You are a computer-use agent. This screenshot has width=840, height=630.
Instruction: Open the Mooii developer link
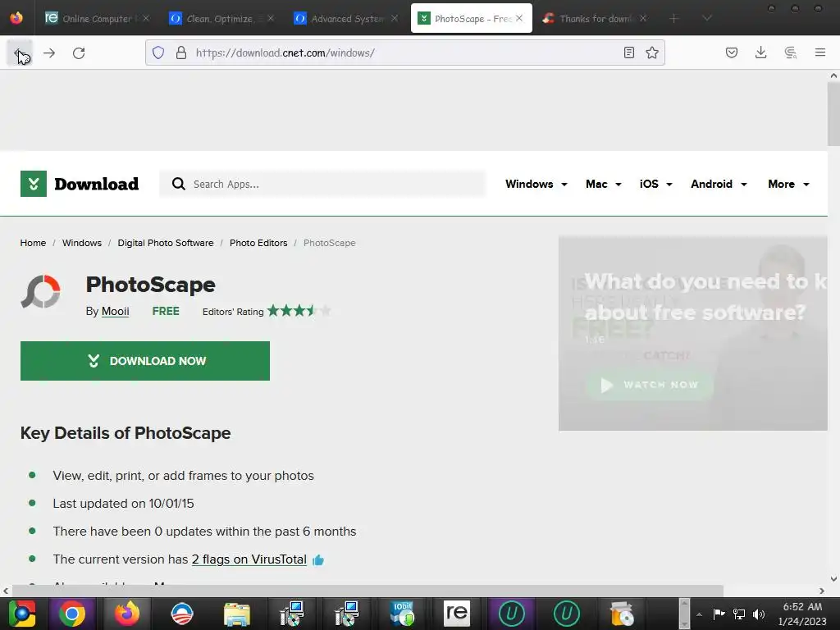click(115, 311)
